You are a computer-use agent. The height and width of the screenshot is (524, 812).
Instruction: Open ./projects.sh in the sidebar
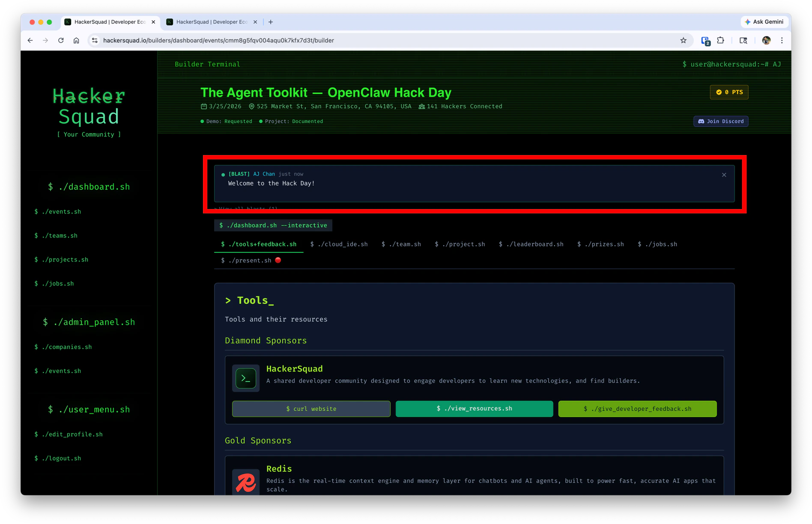click(x=61, y=260)
